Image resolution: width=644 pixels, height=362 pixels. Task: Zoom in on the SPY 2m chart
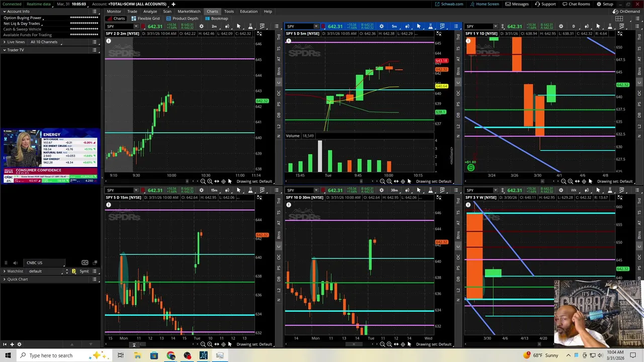[210, 182]
